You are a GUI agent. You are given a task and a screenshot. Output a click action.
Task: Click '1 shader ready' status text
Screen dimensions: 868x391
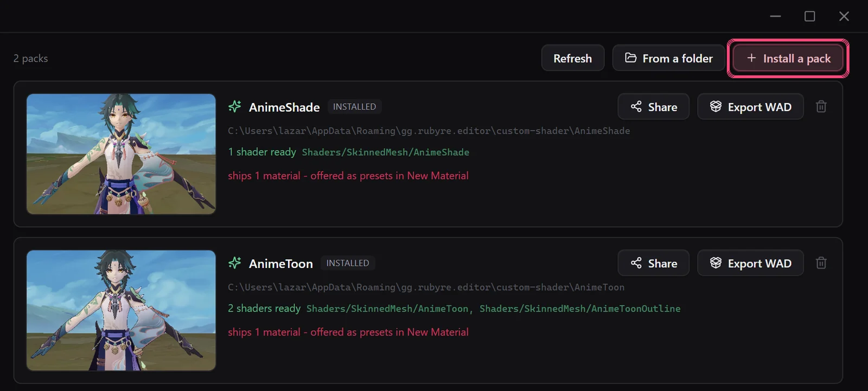click(x=262, y=152)
